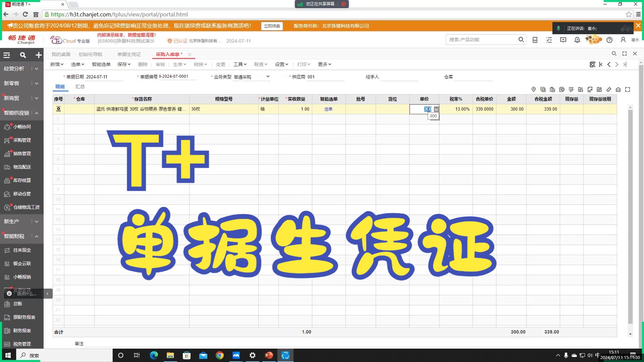644x362 pixels.
Task: Open the 新增 dropdown menu
Action: click(x=57, y=64)
